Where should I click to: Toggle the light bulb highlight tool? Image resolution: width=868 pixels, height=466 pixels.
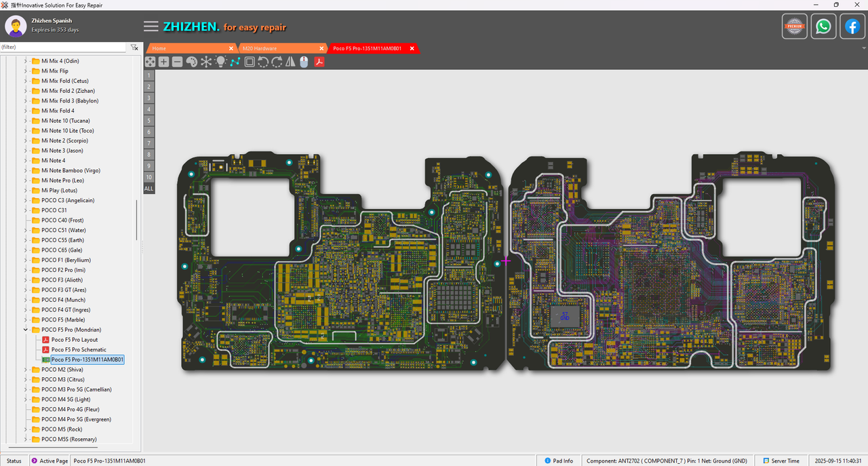220,62
